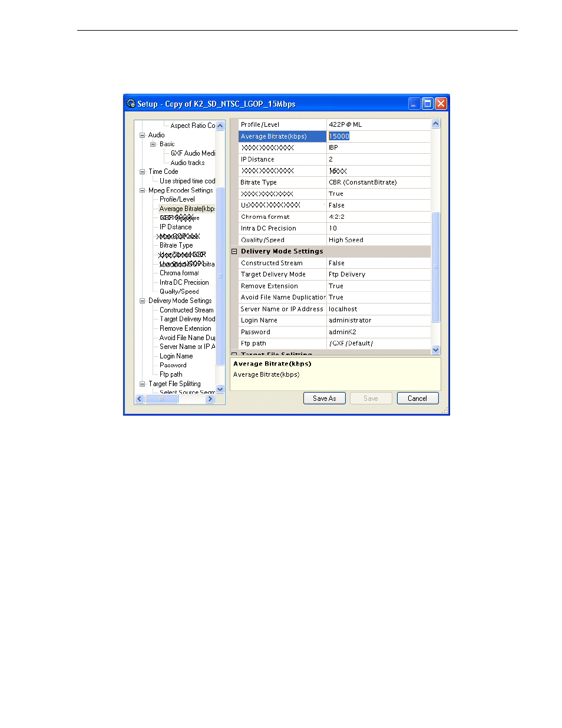This screenshot has height=728, width=562.
Task: Collapse the Time Code tree node
Action: pos(142,172)
